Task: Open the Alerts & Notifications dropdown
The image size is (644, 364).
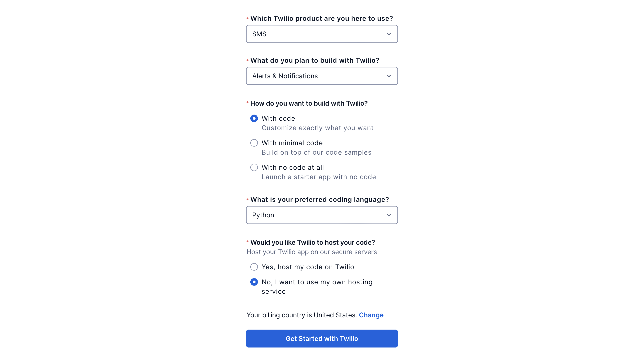Action: pyautogui.click(x=322, y=76)
